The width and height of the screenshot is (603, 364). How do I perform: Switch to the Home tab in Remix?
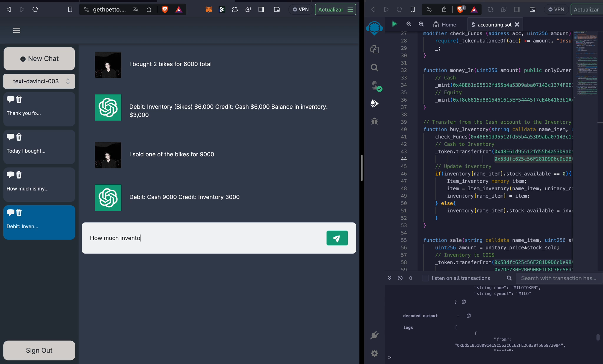(445, 24)
